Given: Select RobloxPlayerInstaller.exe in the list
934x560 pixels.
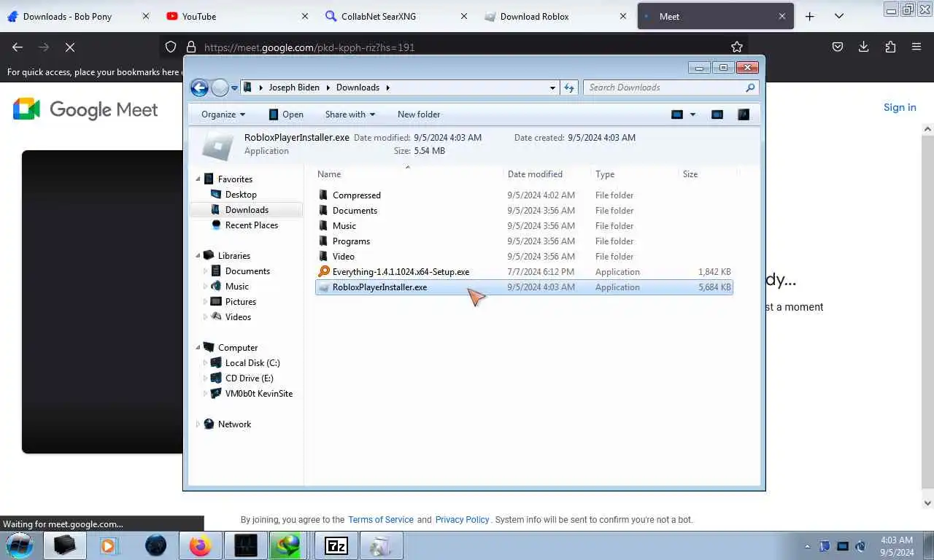Looking at the screenshot, I should [524, 287].
